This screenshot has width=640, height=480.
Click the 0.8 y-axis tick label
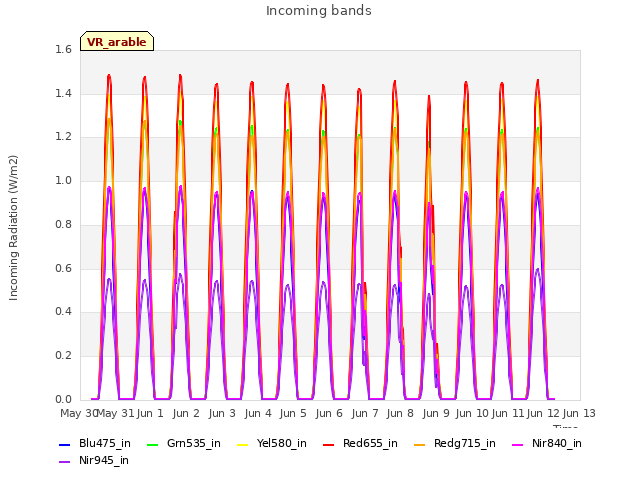click(63, 224)
